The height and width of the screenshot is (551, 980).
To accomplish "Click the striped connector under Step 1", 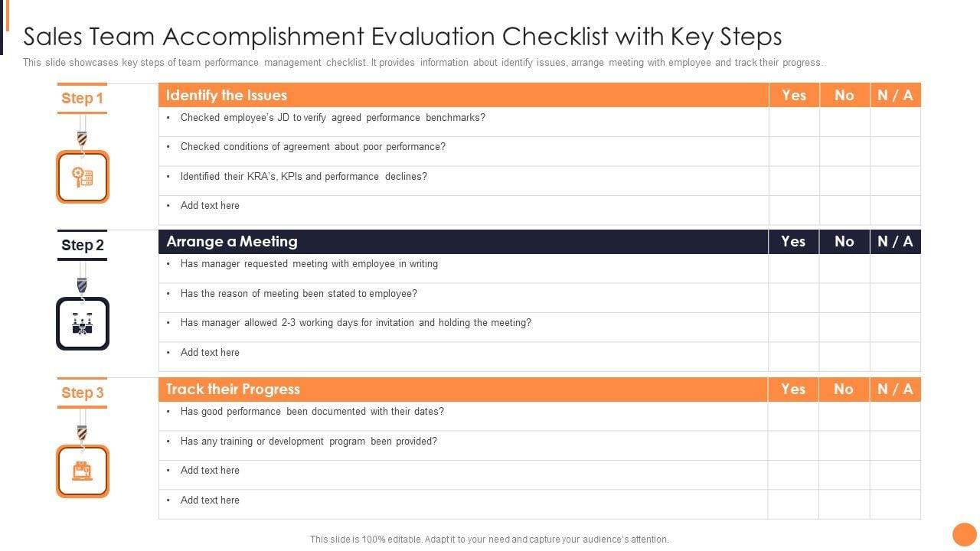I will [82, 139].
